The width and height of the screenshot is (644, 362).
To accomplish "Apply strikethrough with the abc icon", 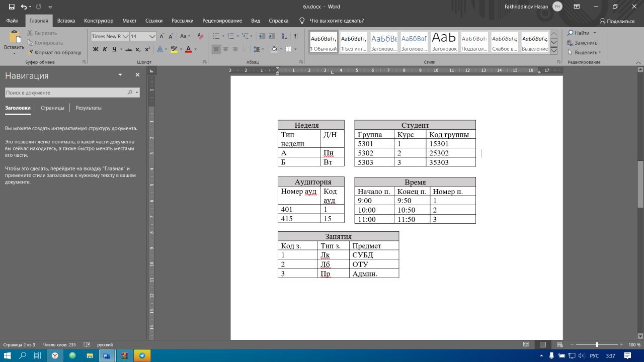I will 128,49.
